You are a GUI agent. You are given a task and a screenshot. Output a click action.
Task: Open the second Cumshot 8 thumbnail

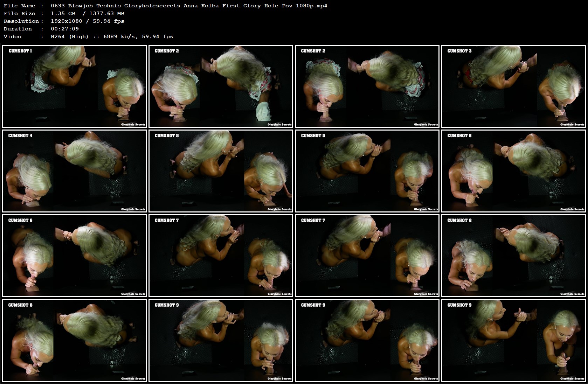tap(75, 341)
